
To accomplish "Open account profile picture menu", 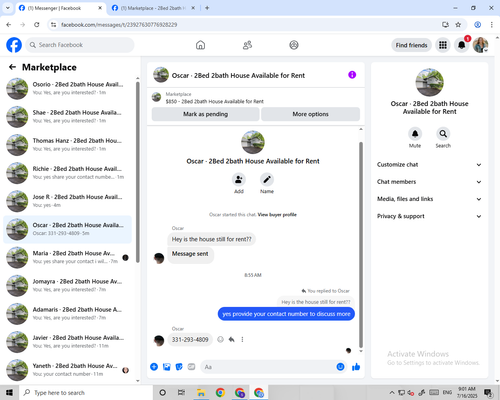I will pos(480,45).
